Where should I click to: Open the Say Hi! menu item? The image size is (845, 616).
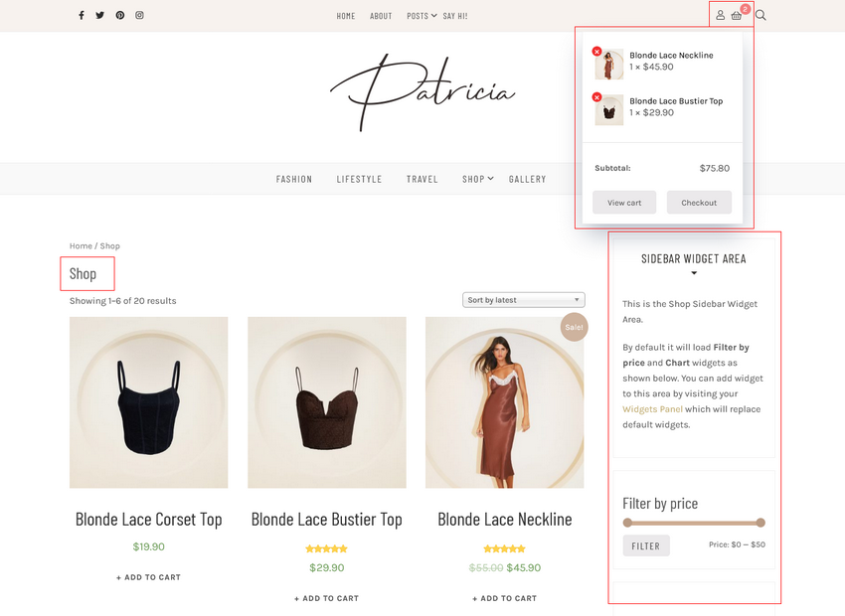click(455, 16)
